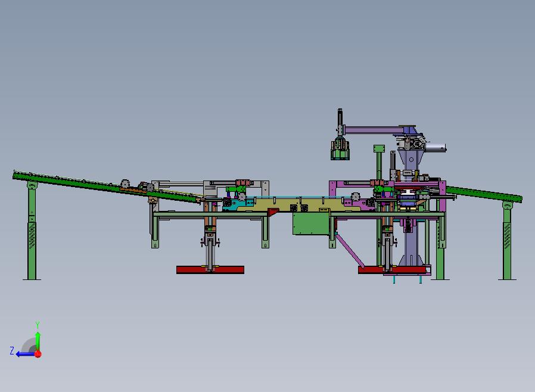This screenshot has width=535, height=392.
Task: Select the gray cylindrical motor on the robot
Action: [435, 148]
